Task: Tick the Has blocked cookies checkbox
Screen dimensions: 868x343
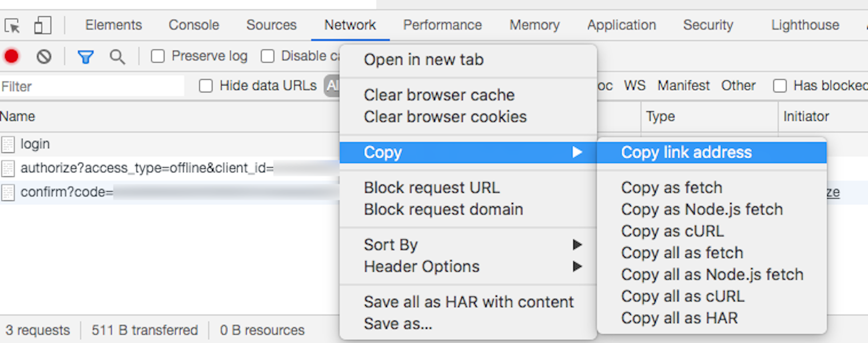Action: [x=779, y=86]
